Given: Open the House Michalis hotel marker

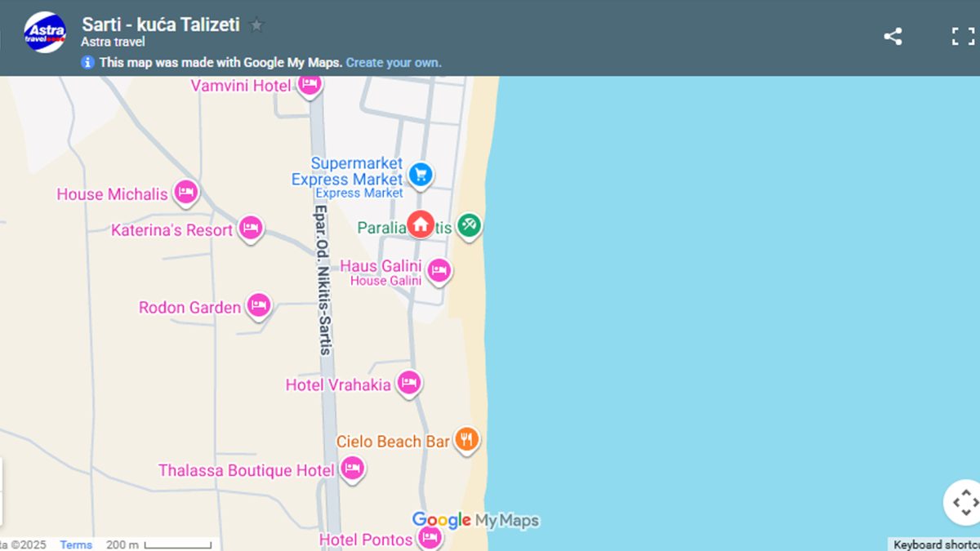Looking at the screenshot, I should [186, 192].
